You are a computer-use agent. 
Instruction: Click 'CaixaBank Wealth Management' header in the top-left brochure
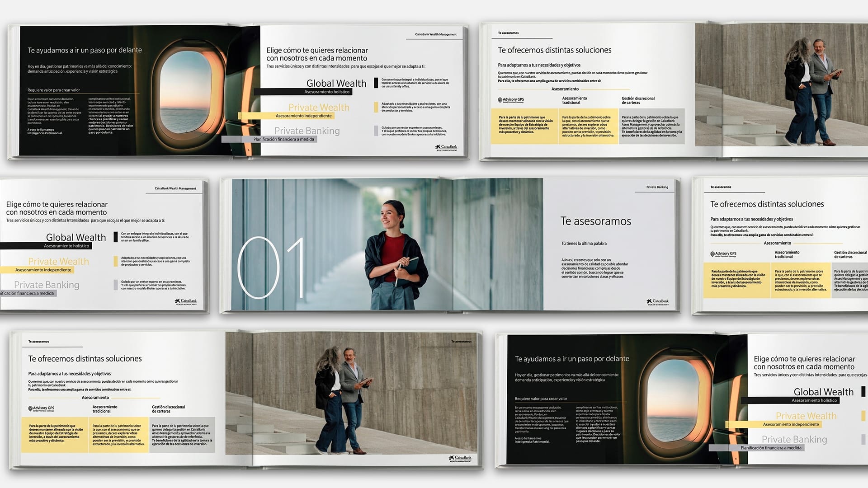436,34
